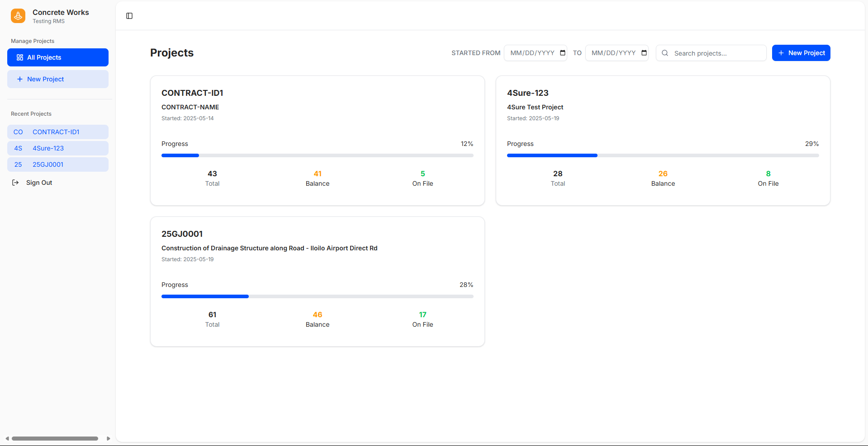
Task: Click the 4S badge in Recent Projects
Action: pos(18,148)
